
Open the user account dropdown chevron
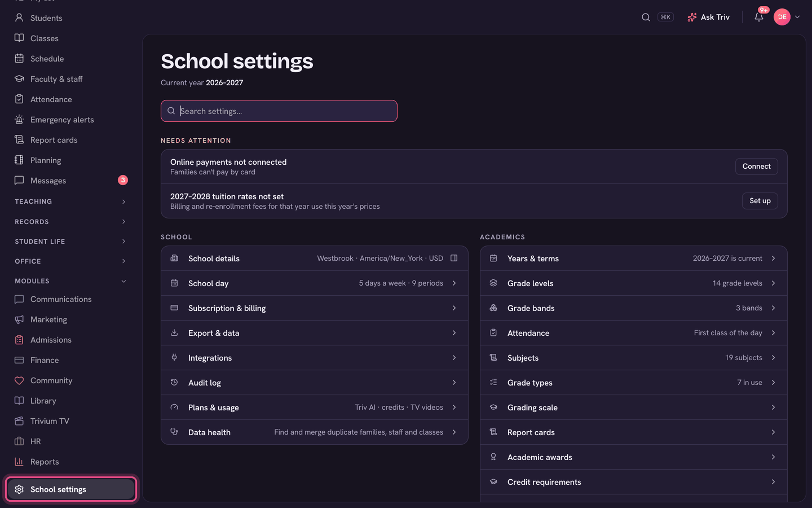797,17
